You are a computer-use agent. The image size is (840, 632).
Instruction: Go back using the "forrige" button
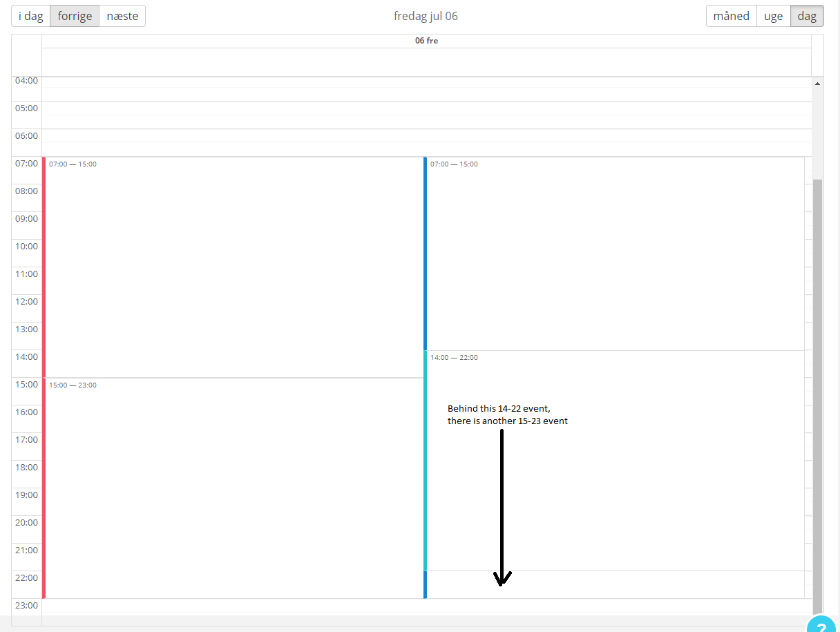click(74, 15)
